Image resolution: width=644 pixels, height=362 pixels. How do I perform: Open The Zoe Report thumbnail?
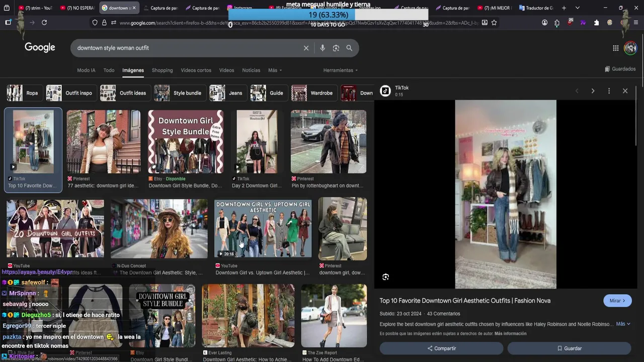(x=334, y=316)
